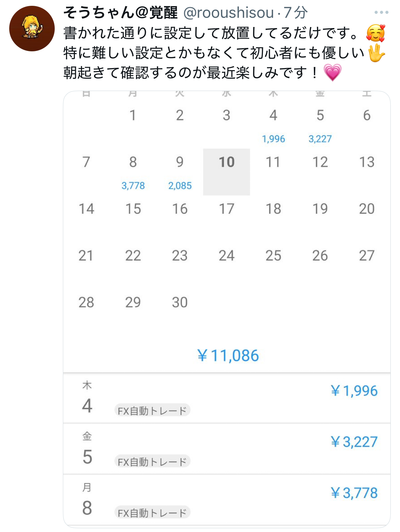Click the pink heart emoji in tweet
This screenshot has height=532, width=400.
coord(332,73)
